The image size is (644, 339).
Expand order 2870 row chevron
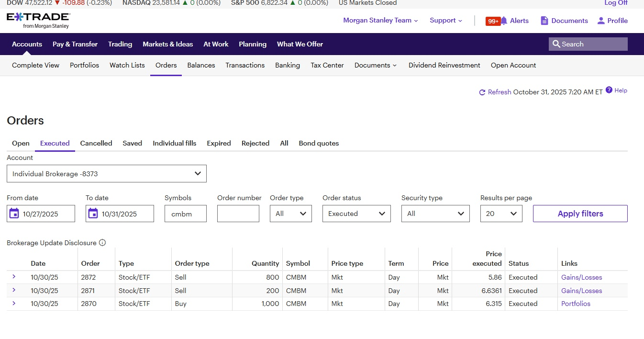click(14, 304)
